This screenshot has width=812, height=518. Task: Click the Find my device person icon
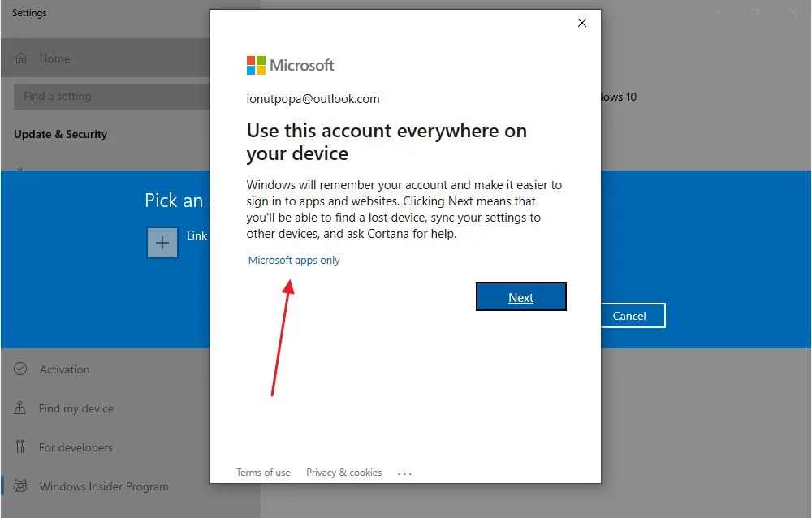[x=19, y=408]
